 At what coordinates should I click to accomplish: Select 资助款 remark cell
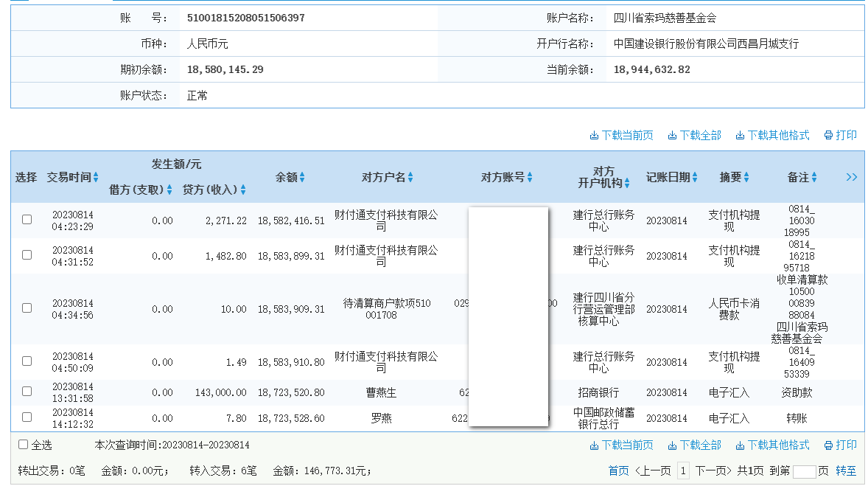[x=797, y=392]
